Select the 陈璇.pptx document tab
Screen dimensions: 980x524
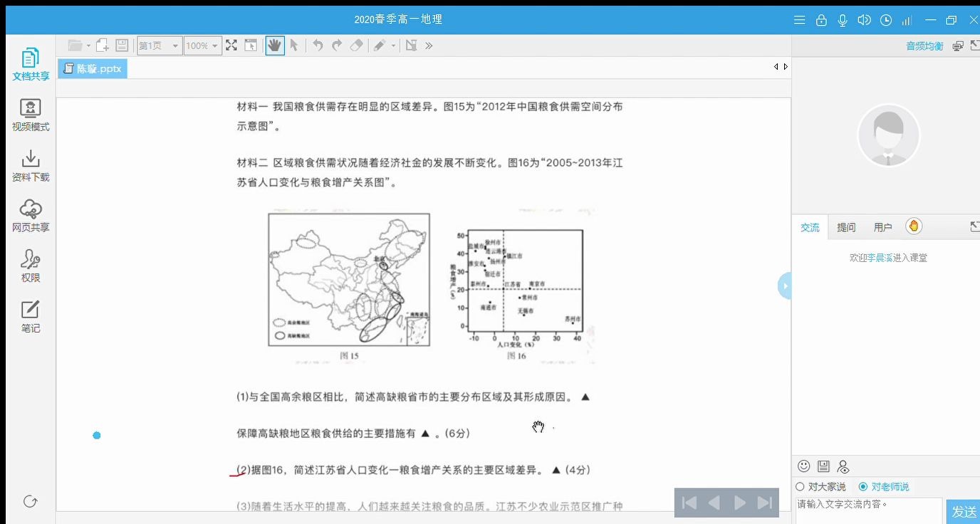pyautogui.click(x=93, y=69)
